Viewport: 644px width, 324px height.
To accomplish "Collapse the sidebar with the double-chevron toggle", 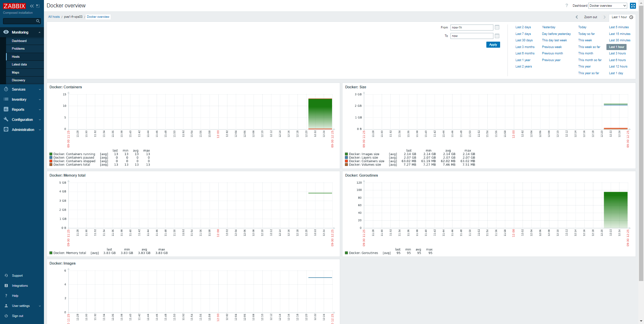I will coord(32,6).
